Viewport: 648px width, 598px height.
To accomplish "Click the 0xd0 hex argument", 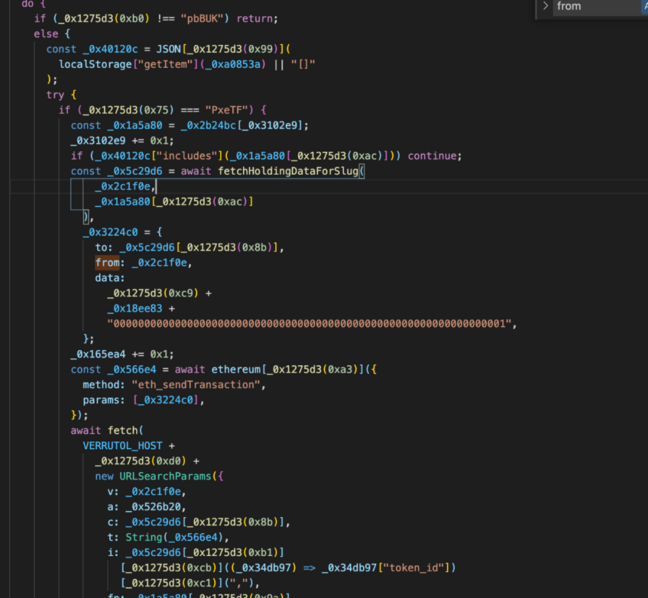I will pos(169,461).
